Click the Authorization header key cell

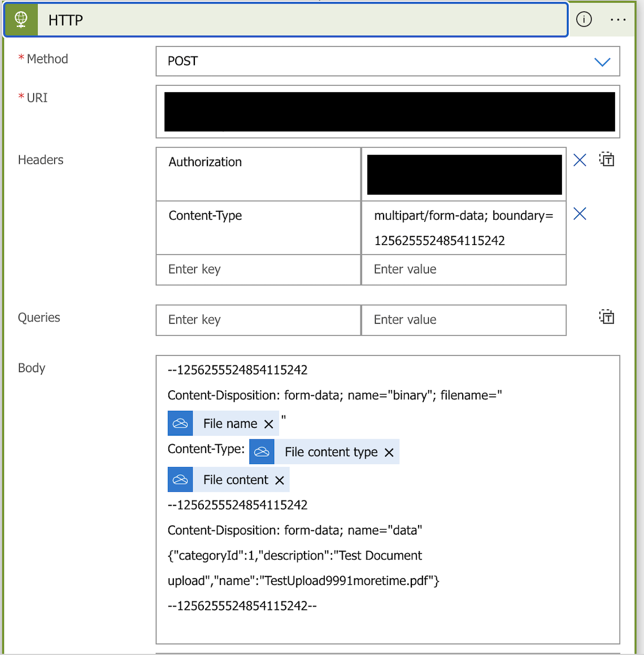click(258, 174)
